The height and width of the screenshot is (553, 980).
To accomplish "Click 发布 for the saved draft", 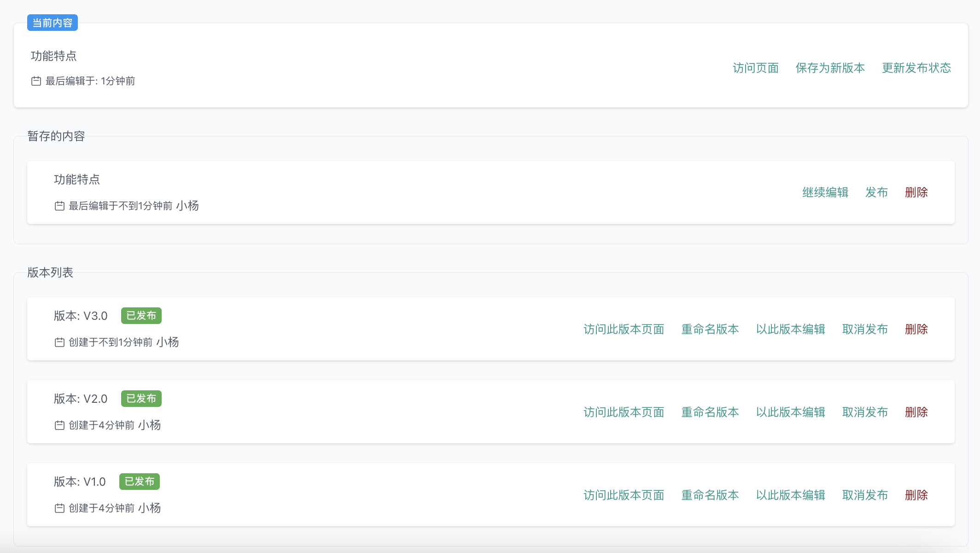I will pos(876,193).
